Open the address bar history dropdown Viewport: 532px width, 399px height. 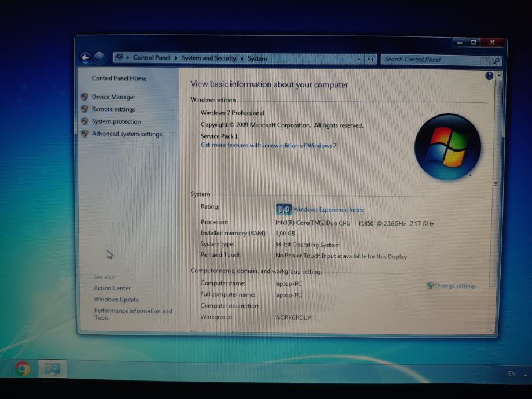359,60
